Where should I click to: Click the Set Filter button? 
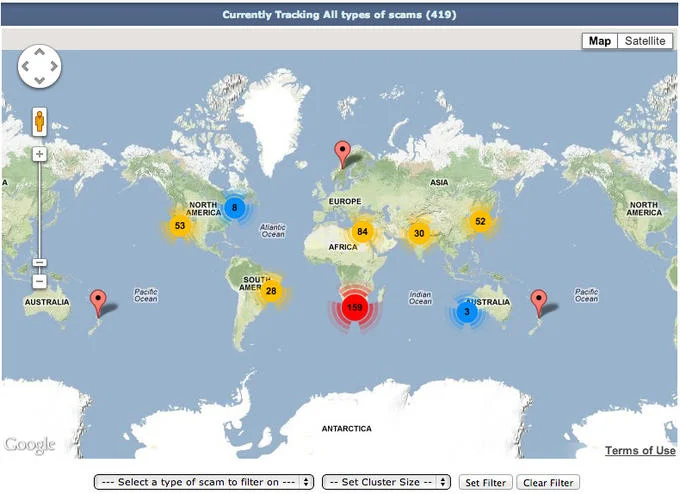(x=486, y=482)
